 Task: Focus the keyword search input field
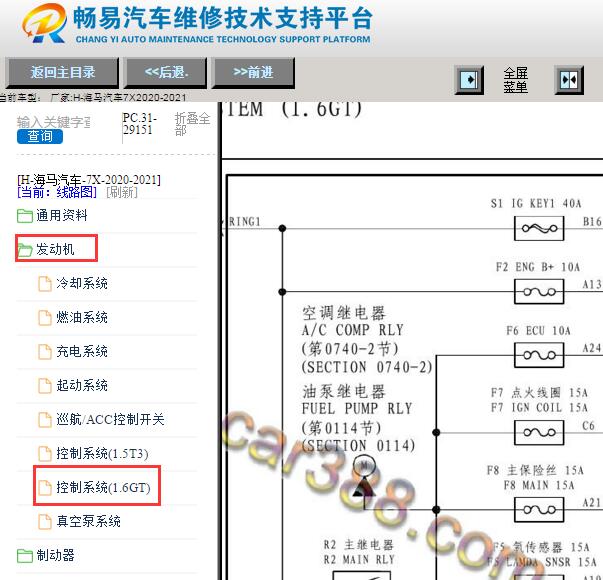(53, 122)
